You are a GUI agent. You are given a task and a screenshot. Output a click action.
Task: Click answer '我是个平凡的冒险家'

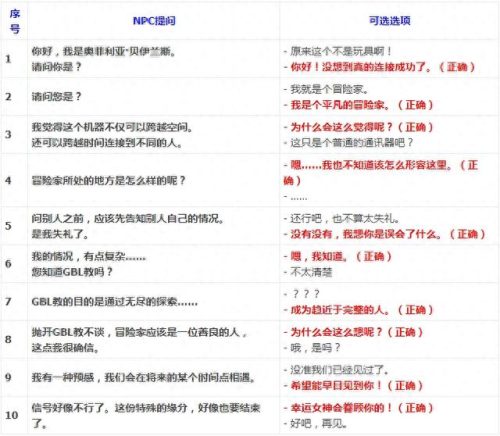(x=337, y=105)
